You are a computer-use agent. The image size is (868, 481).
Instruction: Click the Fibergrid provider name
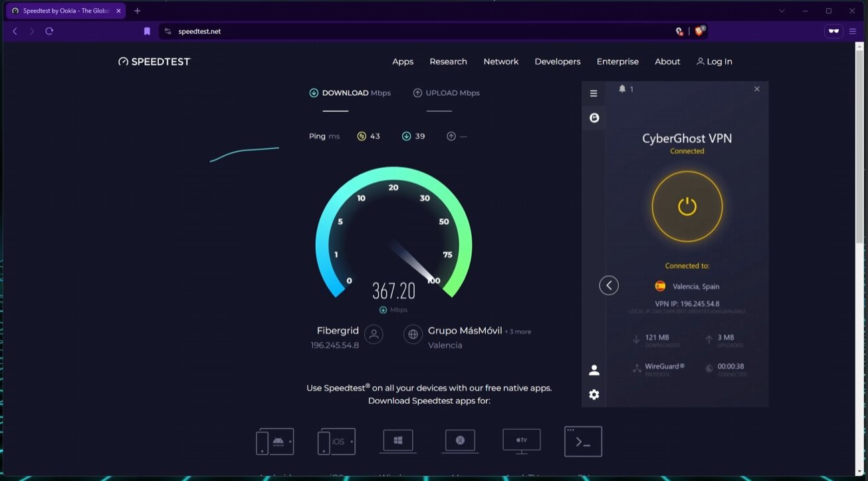338,331
